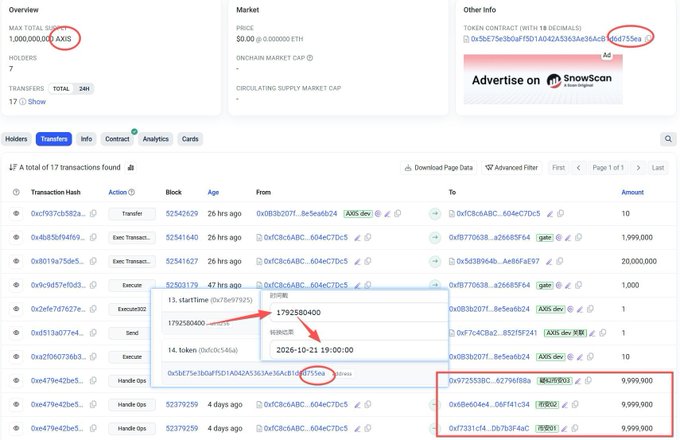The width and height of the screenshot is (680, 440).
Task: Edit tag of From address in block 52542629 row
Action: [x=387, y=214]
